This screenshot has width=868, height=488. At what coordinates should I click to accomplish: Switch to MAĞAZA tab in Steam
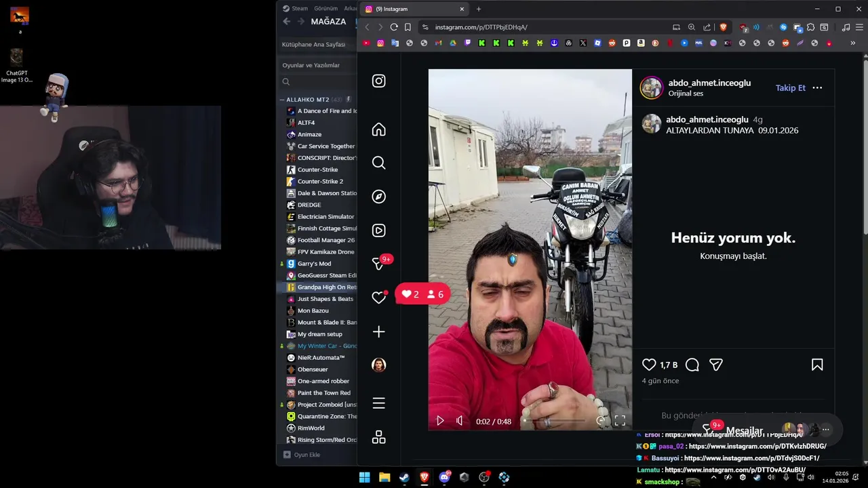[x=328, y=22]
